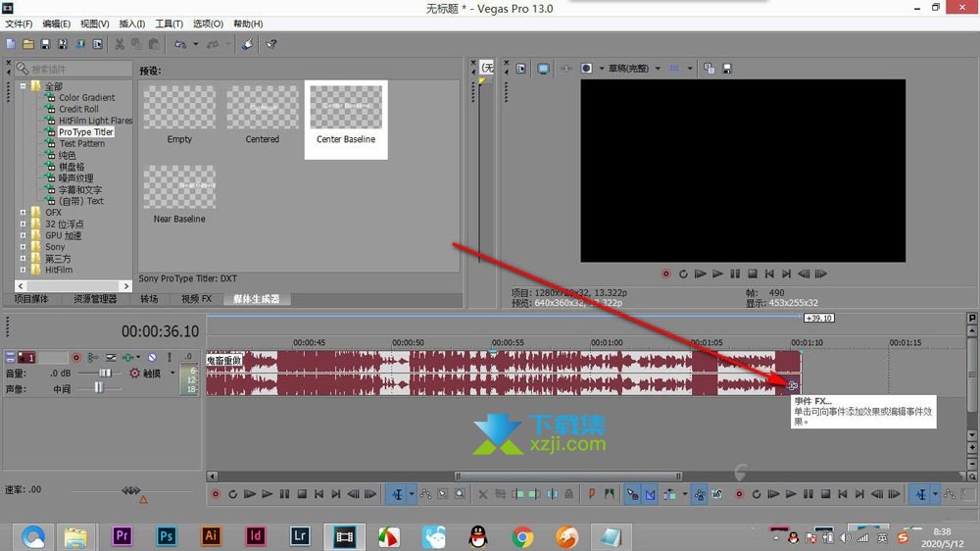The height and width of the screenshot is (551, 980).
Task: Open project properties toolbar icon
Action: pos(97,44)
